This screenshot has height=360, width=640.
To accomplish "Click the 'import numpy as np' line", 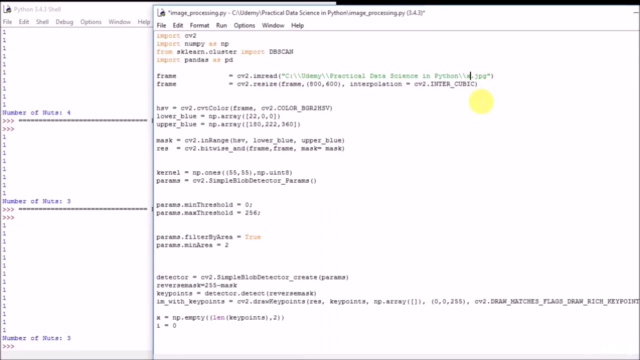I will pos(193,44).
